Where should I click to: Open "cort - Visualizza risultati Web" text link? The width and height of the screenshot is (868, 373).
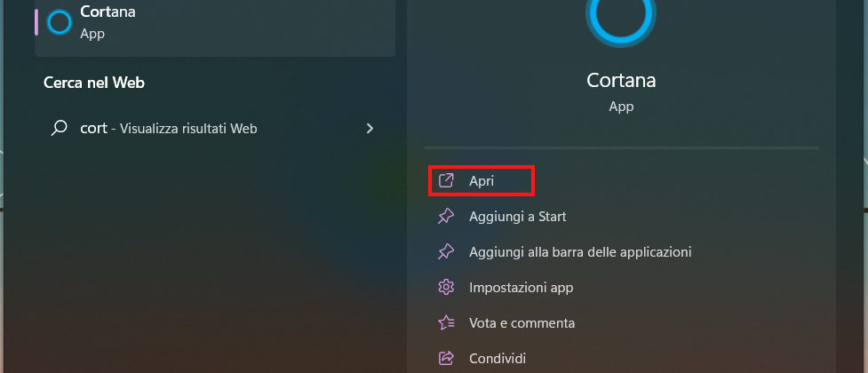169,128
